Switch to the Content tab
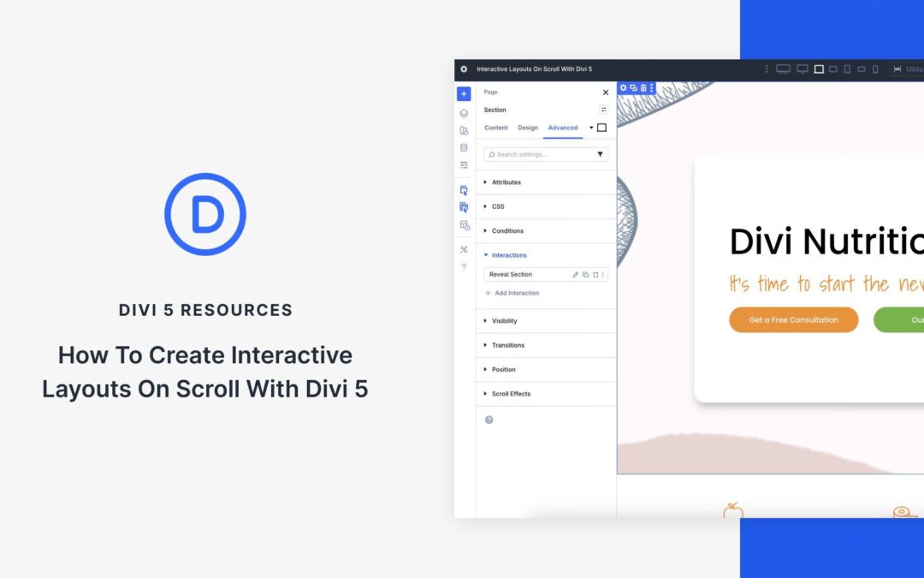The height and width of the screenshot is (578, 924). [x=496, y=128]
